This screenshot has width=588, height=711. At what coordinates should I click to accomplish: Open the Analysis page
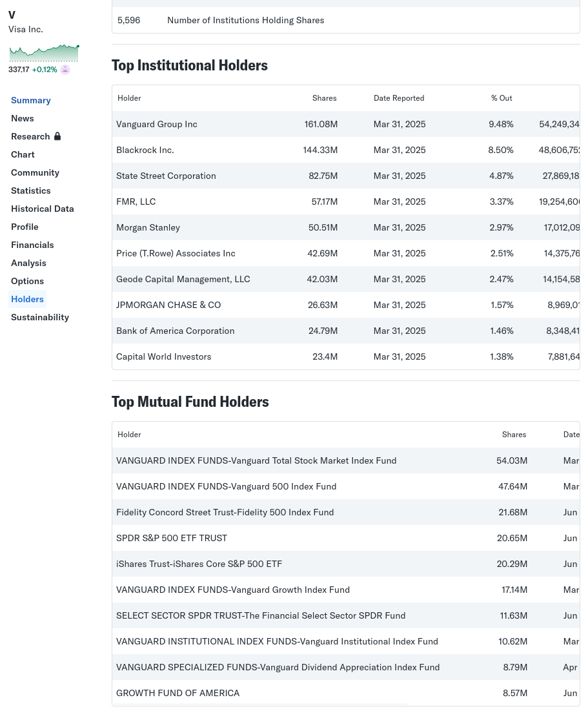(x=28, y=263)
